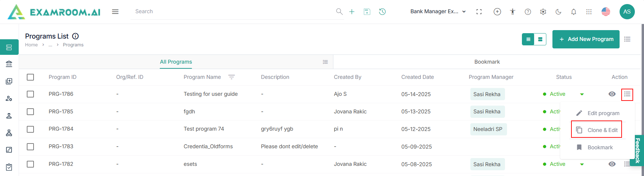The image size is (644, 176).
Task: Click the green plus icon beside search
Action: (352, 12)
